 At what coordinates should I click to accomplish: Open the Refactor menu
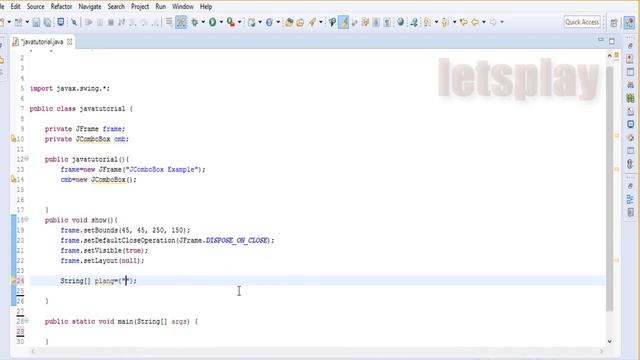61,7
